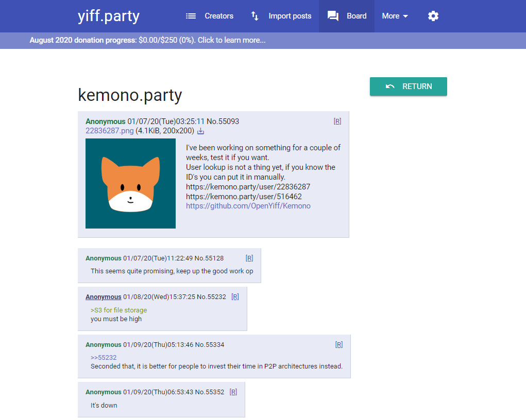The image size is (526, 420).
Task: Click the >>55232 quote link
Action: point(104,357)
